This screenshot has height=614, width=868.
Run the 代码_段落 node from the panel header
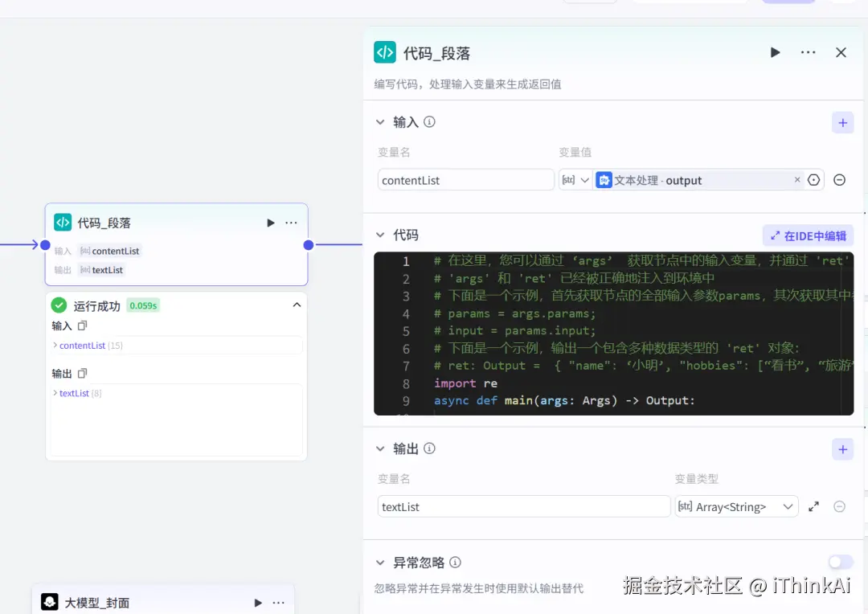[775, 51]
